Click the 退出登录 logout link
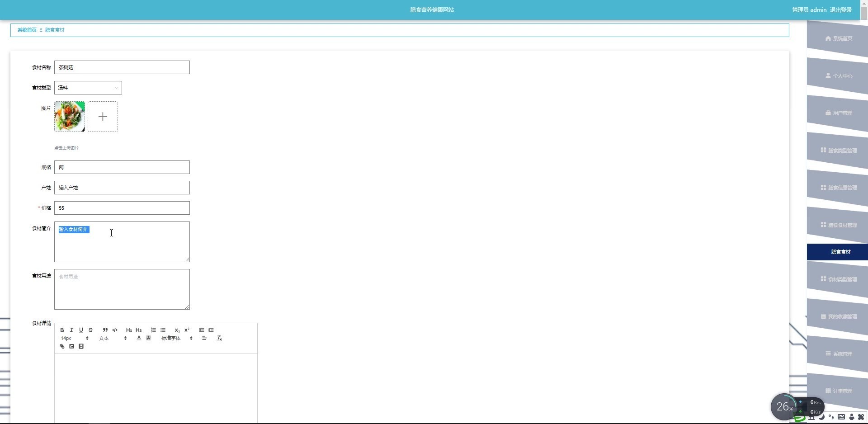Viewport: 868px width, 424px height. [841, 10]
